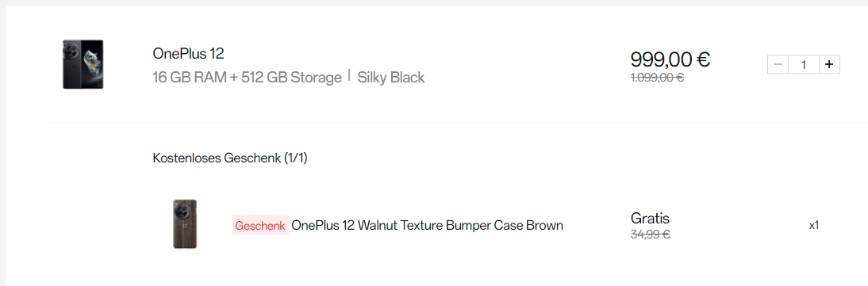Click the Silky Black color label
Screen dimensions: 868x286
[x=391, y=78]
